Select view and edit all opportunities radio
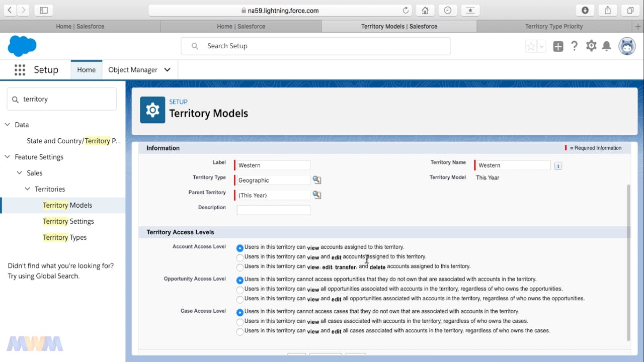 240,299
